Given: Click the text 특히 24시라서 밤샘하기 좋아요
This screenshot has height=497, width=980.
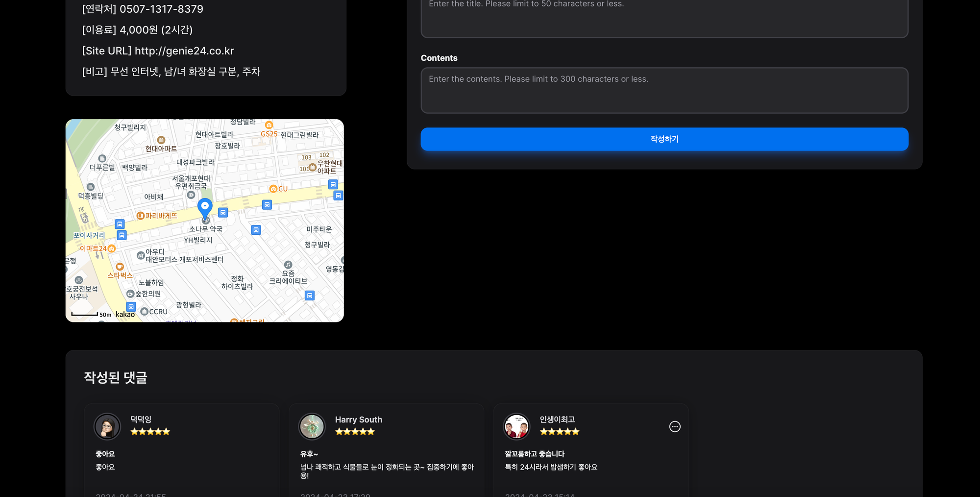Looking at the screenshot, I should pos(551,467).
